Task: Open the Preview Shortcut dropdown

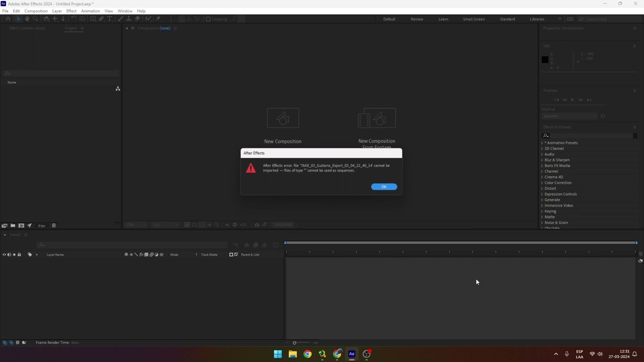Action: (x=569, y=116)
